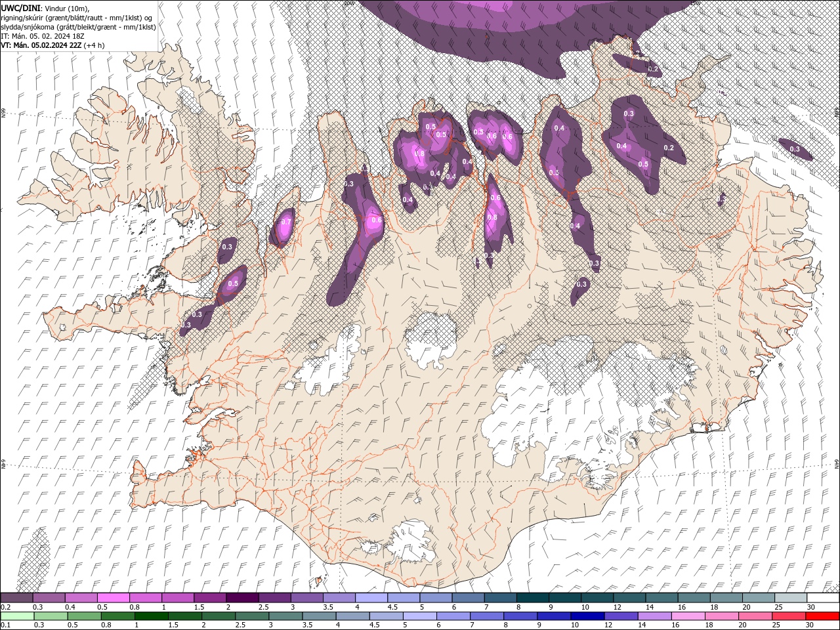Pick the lower-row 3.5 gray-blue swatch
Image resolution: width=840 pixels, height=630 pixels.
pyautogui.click(x=320, y=616)
